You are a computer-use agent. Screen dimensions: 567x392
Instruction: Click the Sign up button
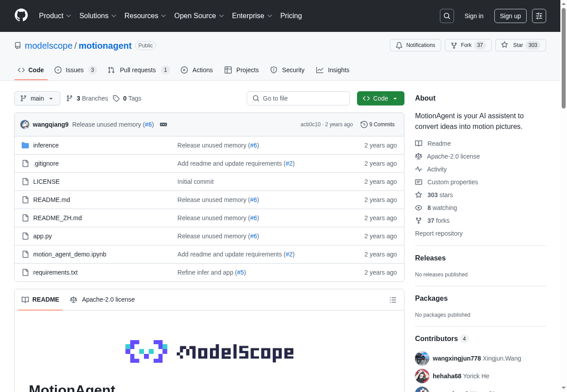point(510,16)
